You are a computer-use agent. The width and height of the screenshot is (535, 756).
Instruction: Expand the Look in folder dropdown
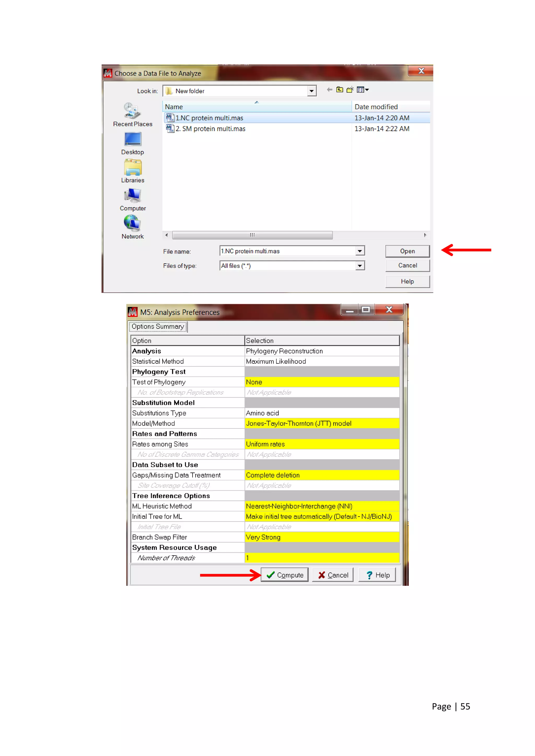[x=311, y=91]
